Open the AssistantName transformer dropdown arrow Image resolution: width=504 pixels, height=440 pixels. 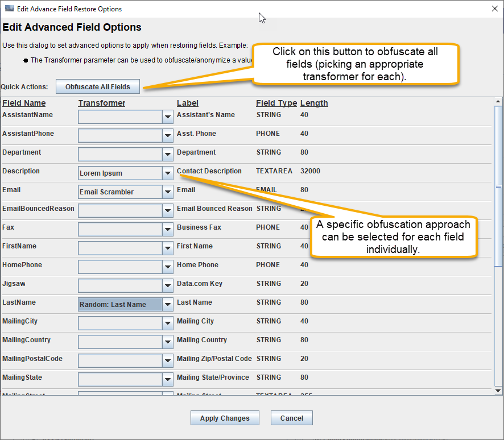click(168, 117)
